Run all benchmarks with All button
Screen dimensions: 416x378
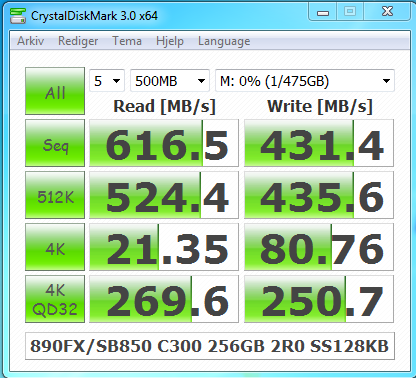pyautogui.click(x=55, y=91)
